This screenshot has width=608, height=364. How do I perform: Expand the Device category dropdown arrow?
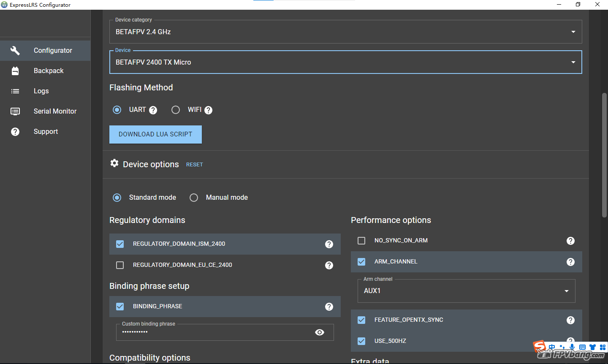[x=573, y=32]
